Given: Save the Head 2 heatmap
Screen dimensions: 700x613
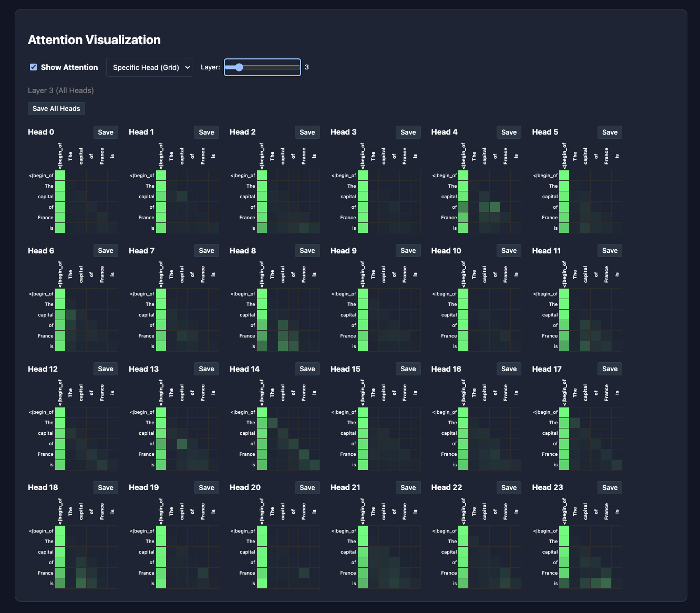Looking at the screenshot, I should [307, 132].
